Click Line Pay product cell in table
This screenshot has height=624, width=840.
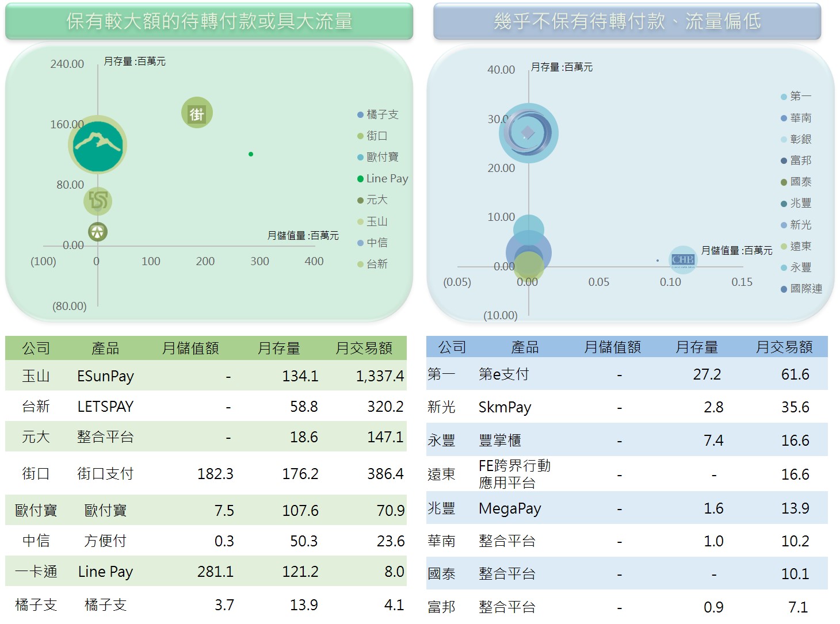tap(105, 572)
